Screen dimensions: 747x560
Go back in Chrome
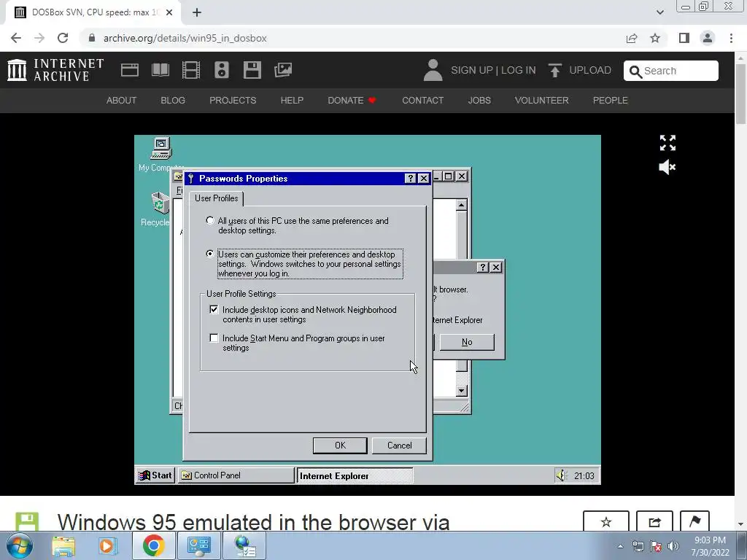[x=16, y=38]
